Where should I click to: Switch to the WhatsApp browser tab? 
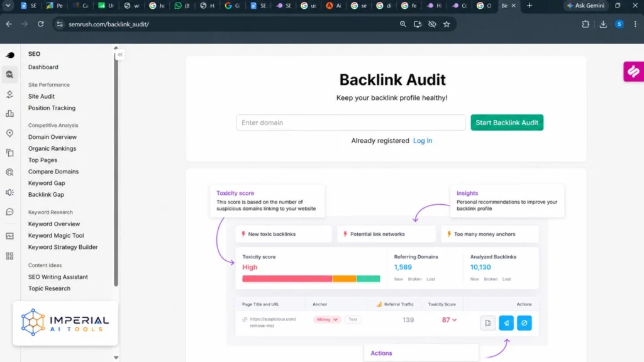182,6
